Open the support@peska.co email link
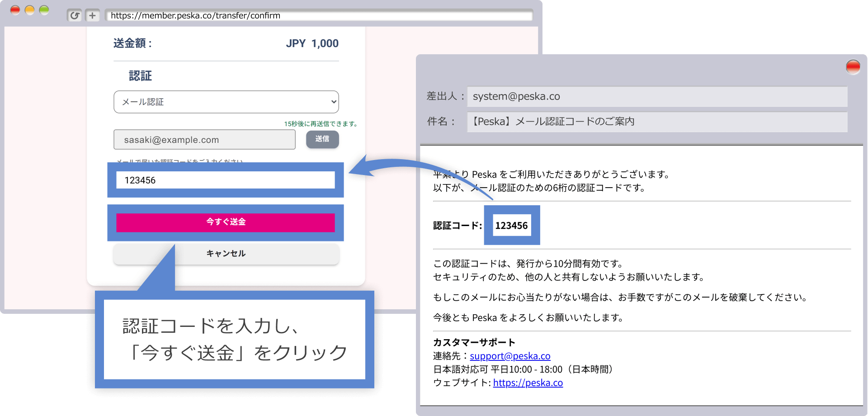868x416 pixels. [x=510, y=356]
